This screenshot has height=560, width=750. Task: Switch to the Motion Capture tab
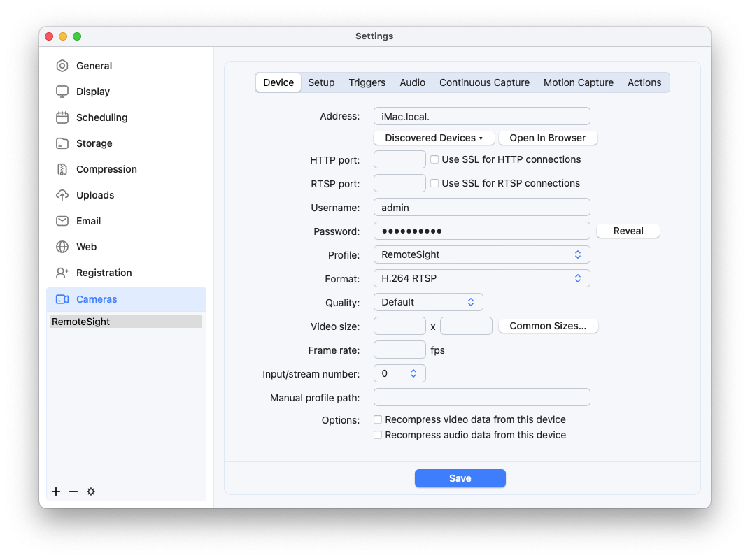point(579,82)
